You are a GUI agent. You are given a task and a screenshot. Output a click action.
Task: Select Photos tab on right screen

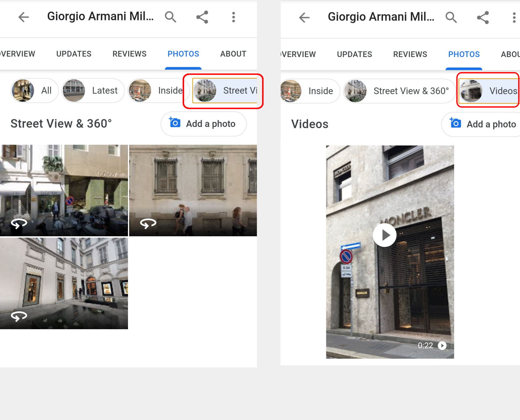point(464,54)
